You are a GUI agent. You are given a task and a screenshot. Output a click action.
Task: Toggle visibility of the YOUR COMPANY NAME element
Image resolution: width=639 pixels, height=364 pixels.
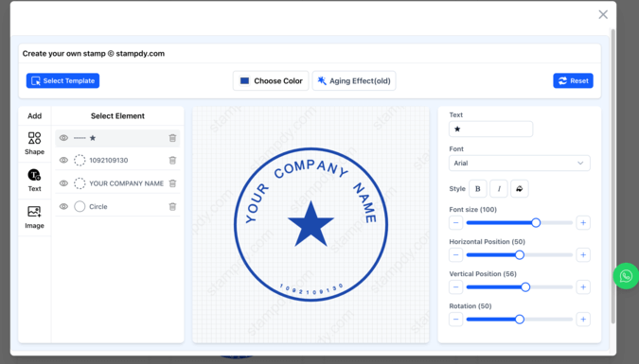63,183
